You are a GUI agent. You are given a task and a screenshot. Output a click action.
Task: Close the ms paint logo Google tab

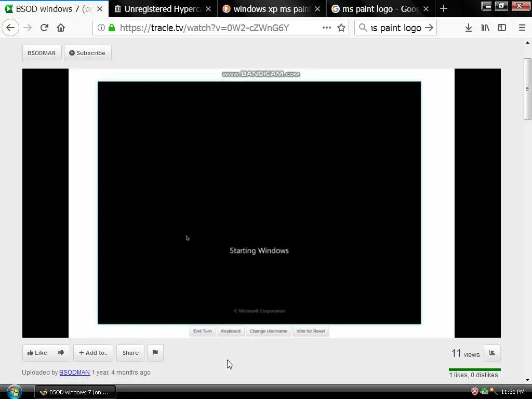[x=426, y=9]
